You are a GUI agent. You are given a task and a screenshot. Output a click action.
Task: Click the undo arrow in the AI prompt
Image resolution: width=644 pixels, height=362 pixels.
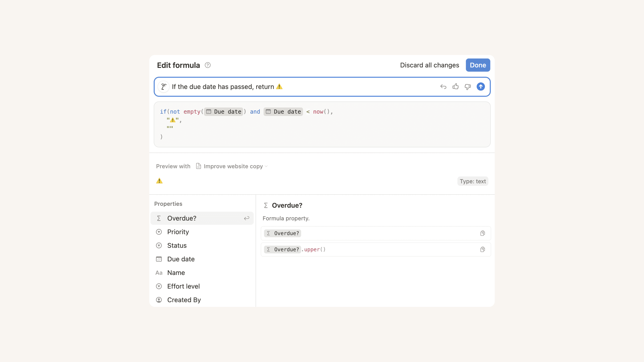[x=443, y=87]
